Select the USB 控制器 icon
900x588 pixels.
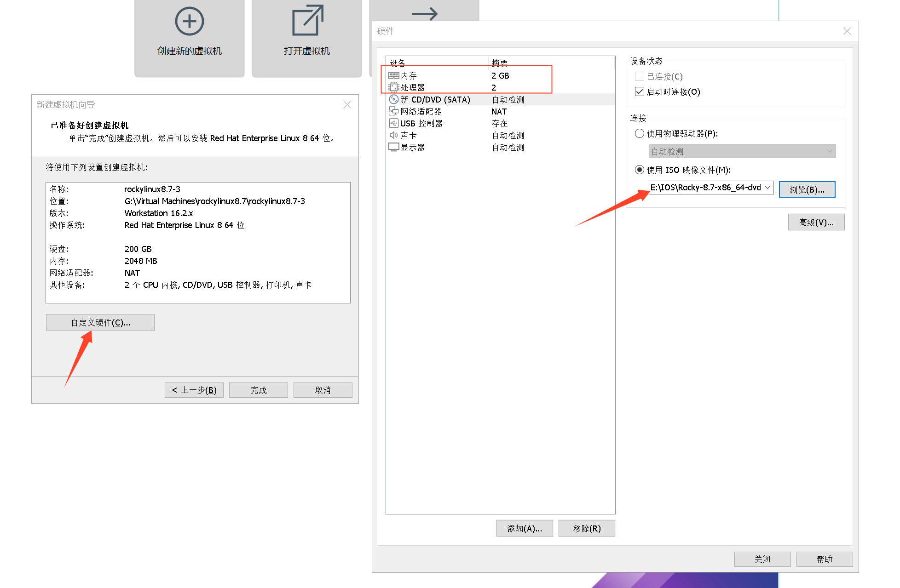pyautogui.click(x=393, y=123)
